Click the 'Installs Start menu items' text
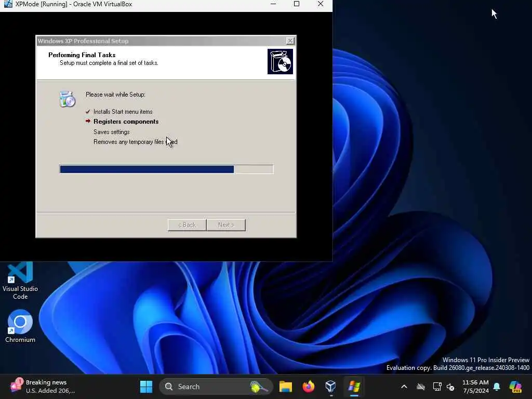The image size is (532, 399). tap(123, 112)
